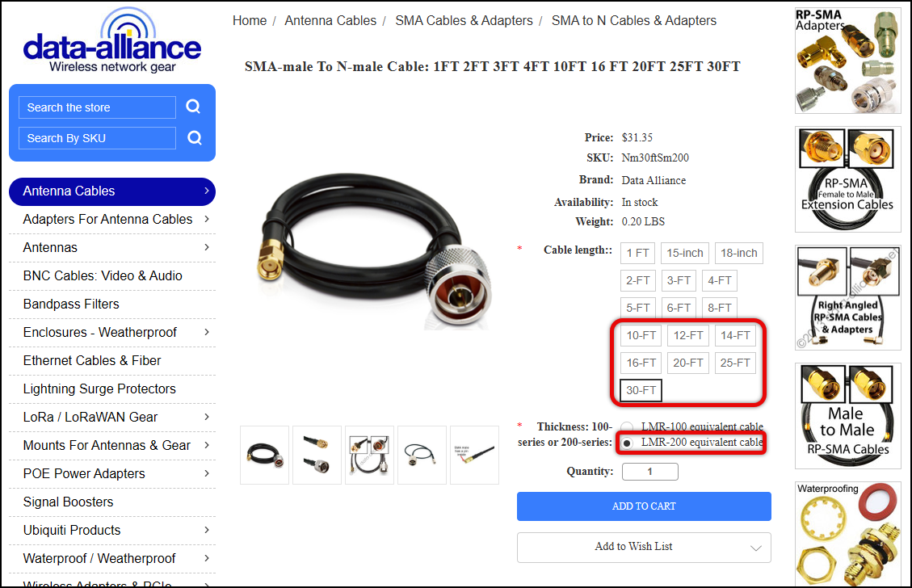Click into the Quantity input field
The width and height of the screenshot is (912, 588).
649,472
